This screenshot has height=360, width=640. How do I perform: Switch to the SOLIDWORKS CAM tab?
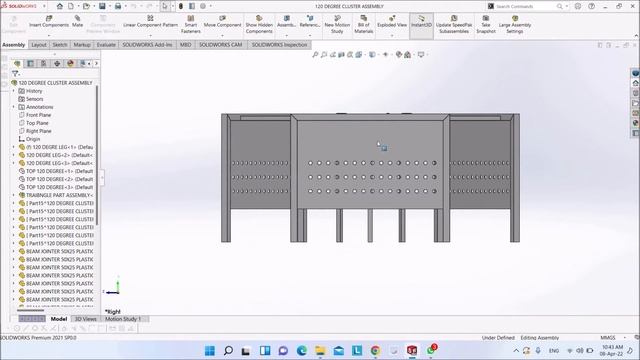pos(220,45)
